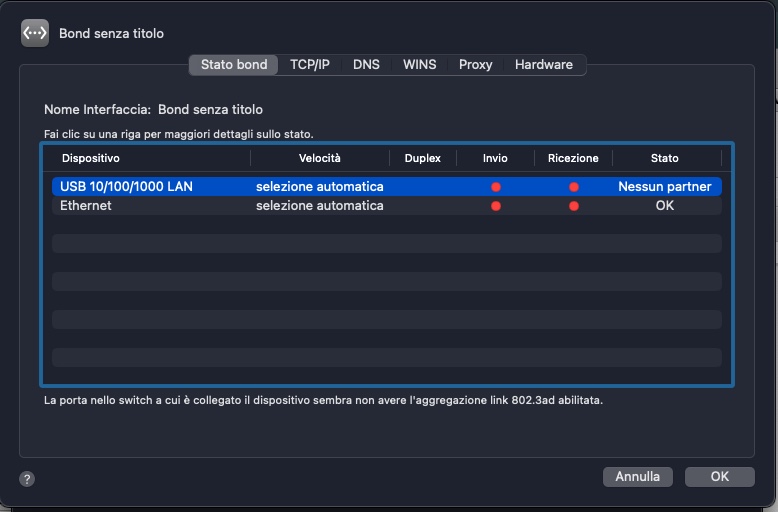
Task: Select the Stato bond tab
Action: [x=234, y=65]
